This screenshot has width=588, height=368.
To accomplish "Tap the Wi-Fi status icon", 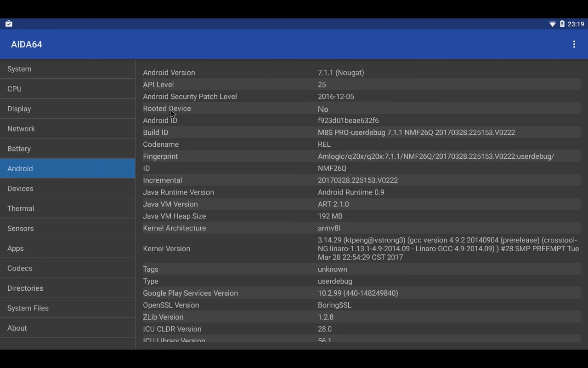I will point(552,24).
